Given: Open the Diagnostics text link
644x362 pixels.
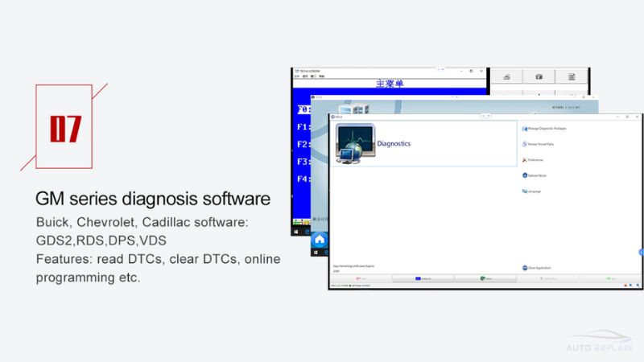Looking at the screenshot, I should [394, 144].
